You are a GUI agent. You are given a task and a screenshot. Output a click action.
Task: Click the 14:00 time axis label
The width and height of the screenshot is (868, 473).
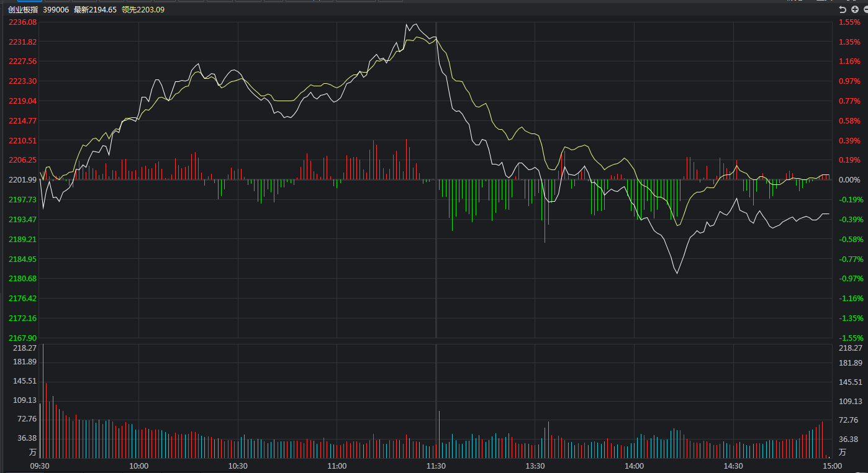pyautogui.click(x=634, y=466)
